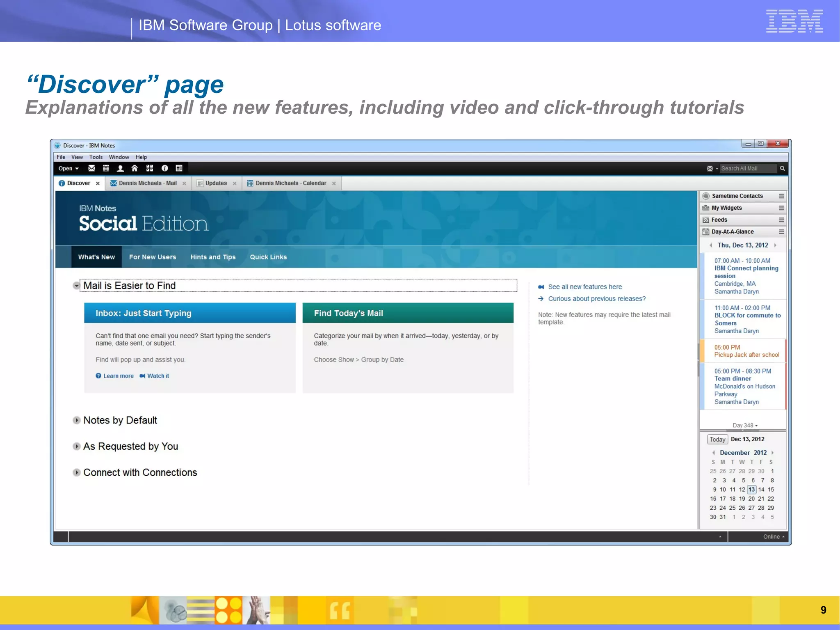Click status bar up-arrow indicator

[x=720, y=537]
